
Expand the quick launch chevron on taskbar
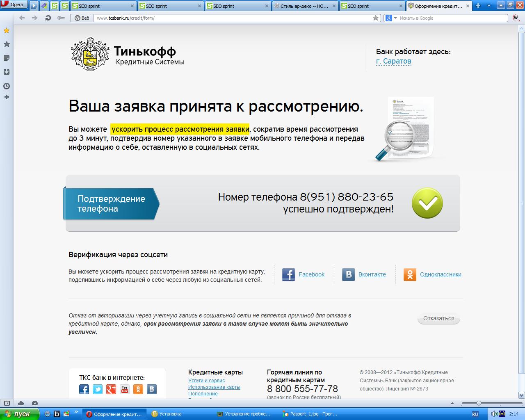coord(76,411)
